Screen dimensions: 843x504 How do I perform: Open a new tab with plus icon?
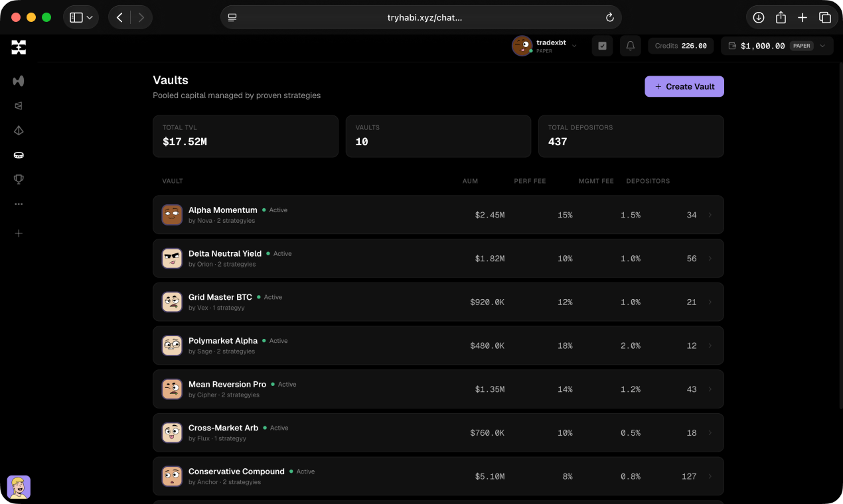[x=803, y=18]
